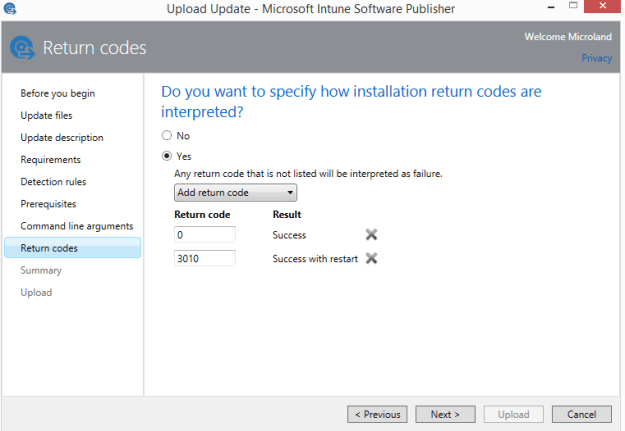Viewport: 625px width, 431px height.
Task: Open Command line arguments step
Action: pos(77,226)
